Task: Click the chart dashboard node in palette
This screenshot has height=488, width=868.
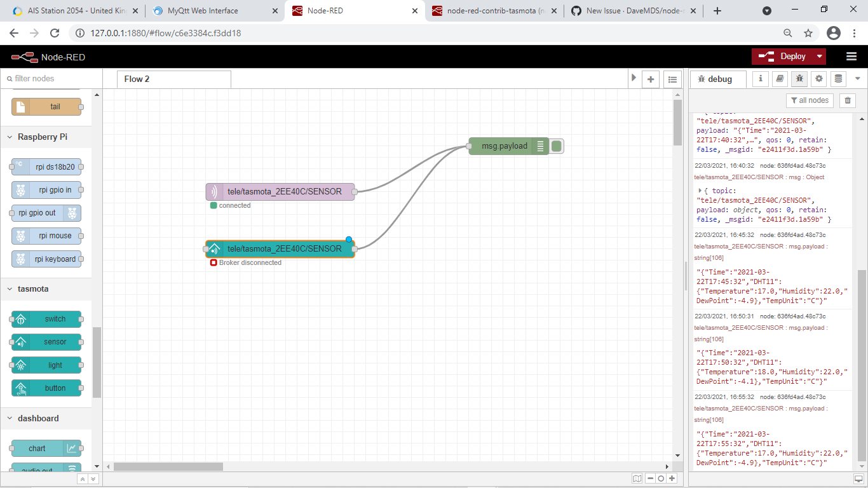Action: (x=46, y=448)
